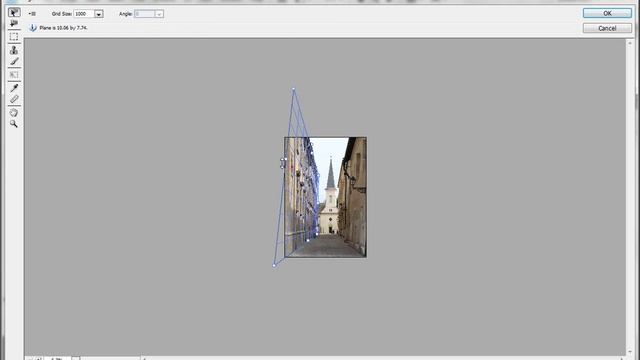Click 'Plane is 10.06 by 7.74' text
Screen dimensions: 640x360
pyautogui.click(x=63, y=28)
